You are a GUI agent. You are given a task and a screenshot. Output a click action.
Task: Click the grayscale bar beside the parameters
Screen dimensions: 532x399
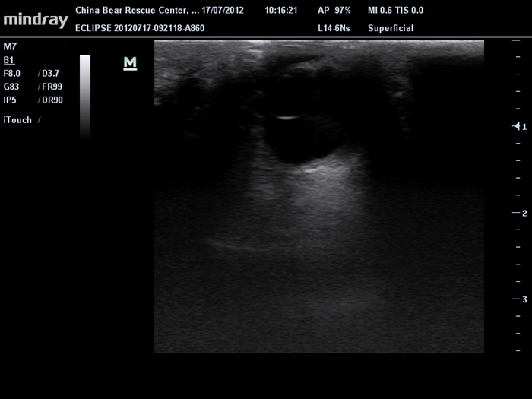click(x=85, y=95)
